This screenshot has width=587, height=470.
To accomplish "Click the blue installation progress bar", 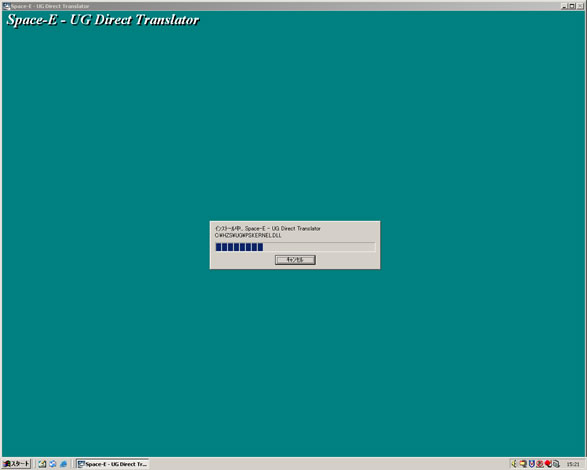I will click(x=295, y=247).
